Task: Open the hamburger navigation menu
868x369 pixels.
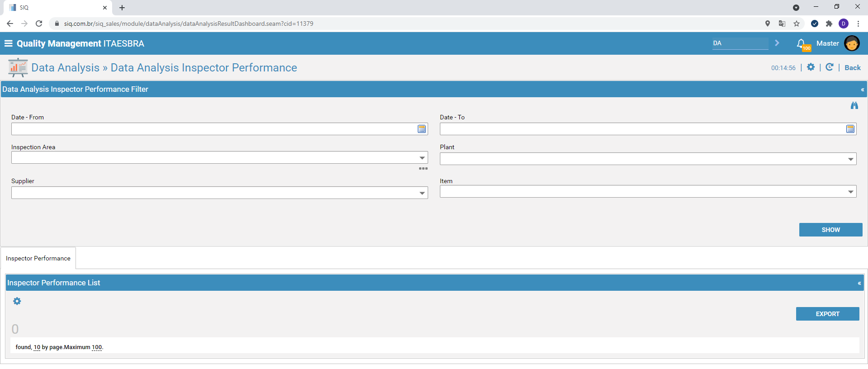Action: (x=8, y=43)
